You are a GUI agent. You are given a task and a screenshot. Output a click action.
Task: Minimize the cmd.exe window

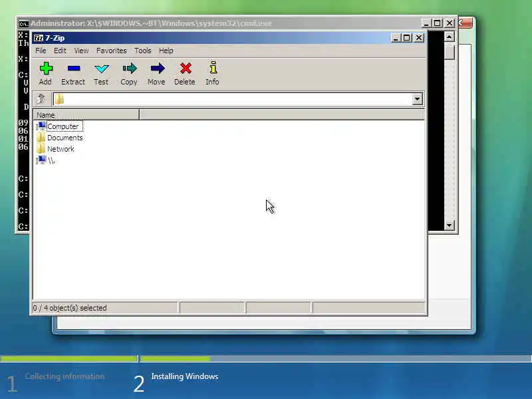[426, 23]
